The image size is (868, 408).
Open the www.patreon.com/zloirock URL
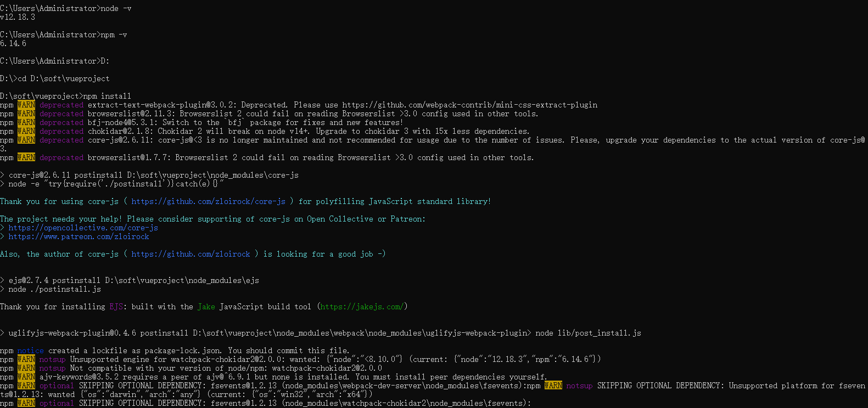79,236
